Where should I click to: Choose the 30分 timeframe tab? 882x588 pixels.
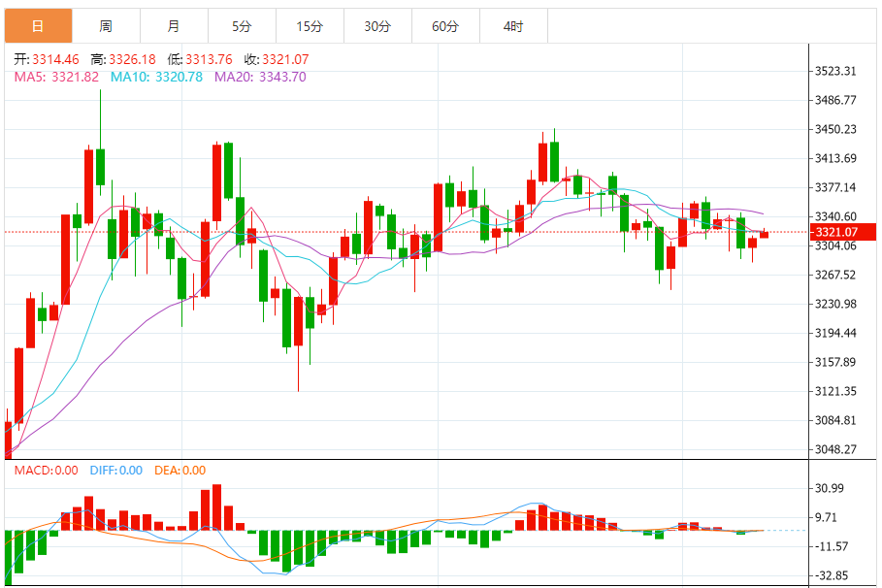(378, 26)
